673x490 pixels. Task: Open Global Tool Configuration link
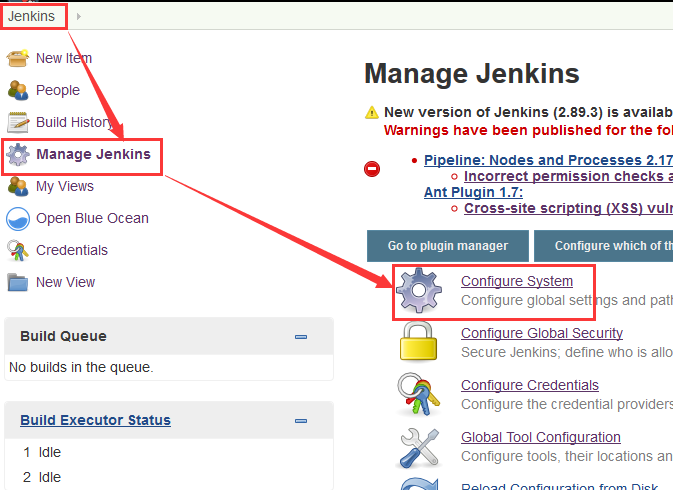click(541, 437)
